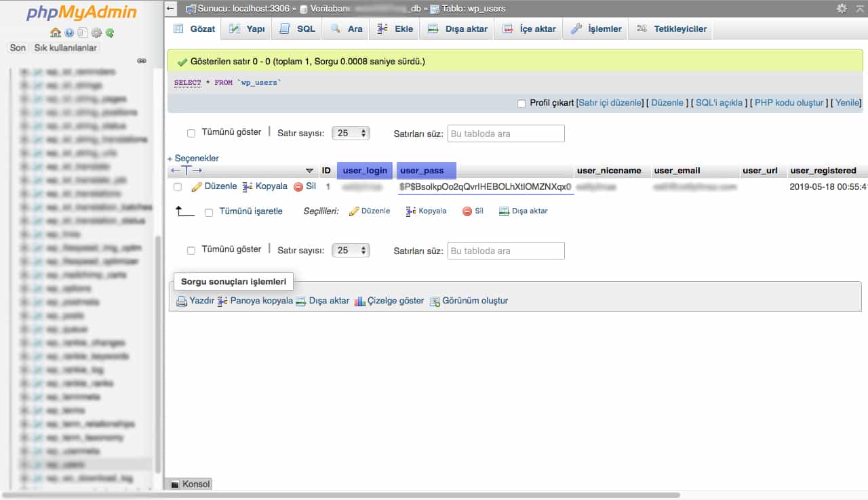Open the upper Satır sayısı dropdown
Viewport: 868px width, 500px height.
pyautogui.click(x=351, y=133)
